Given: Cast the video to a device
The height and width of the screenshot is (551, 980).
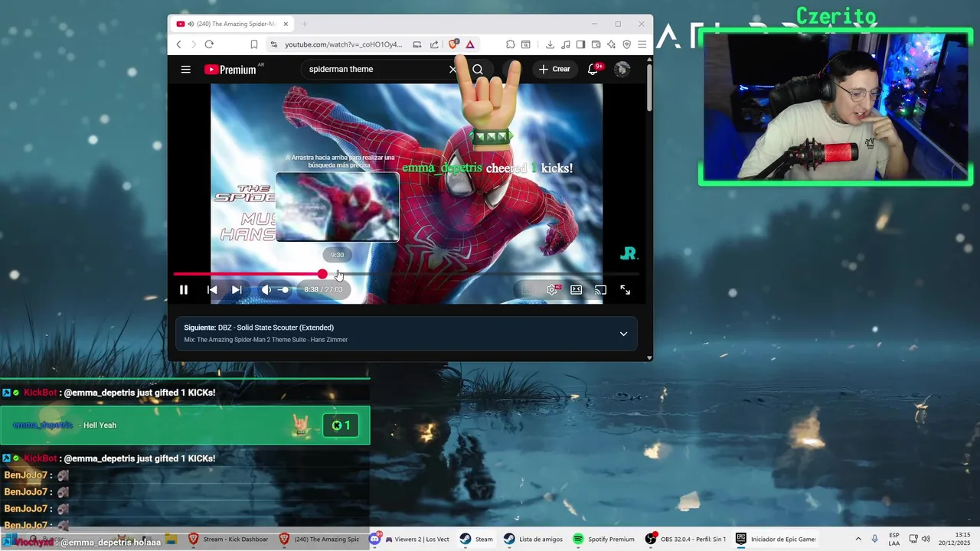Looking at the screenshot, I should pyautogui.click(x=600, y=290).
